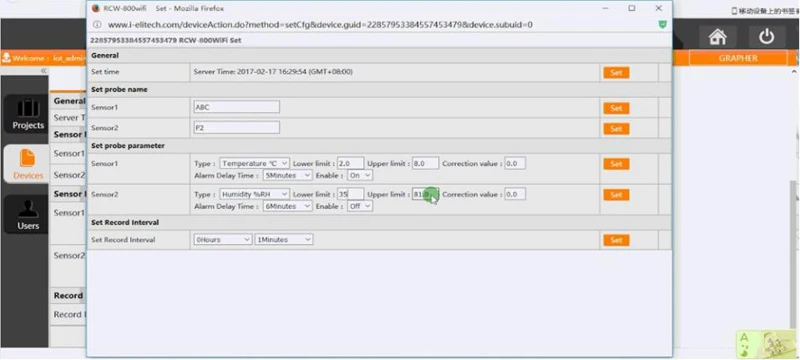Open Sensor1 Enable dropdown showing On
Image resolution: width=800 pixels, height=360 pixels.
click(360, 175)
